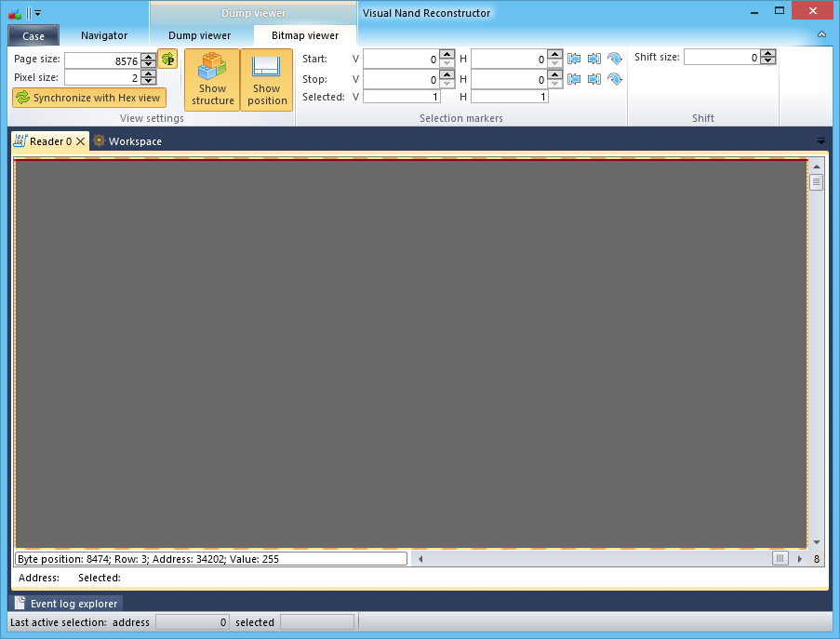
Task: Open the Case menu
Action: (x=33, y=36)
